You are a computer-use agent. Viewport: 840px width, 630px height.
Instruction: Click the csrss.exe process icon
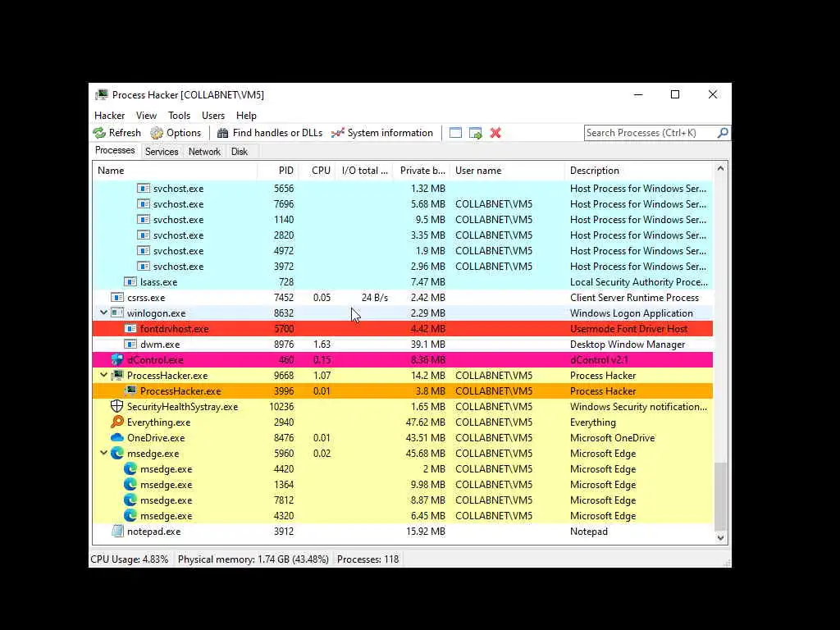point(116,297)
